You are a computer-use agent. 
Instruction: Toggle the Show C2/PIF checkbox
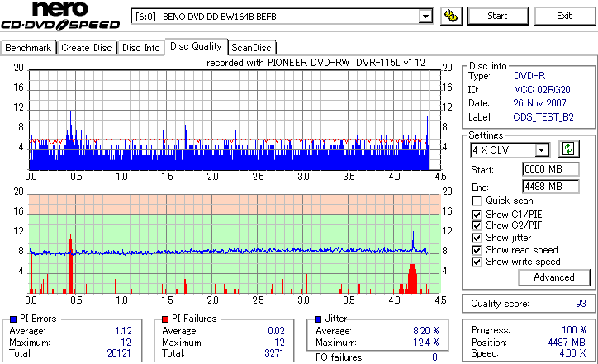pos(477,225)
